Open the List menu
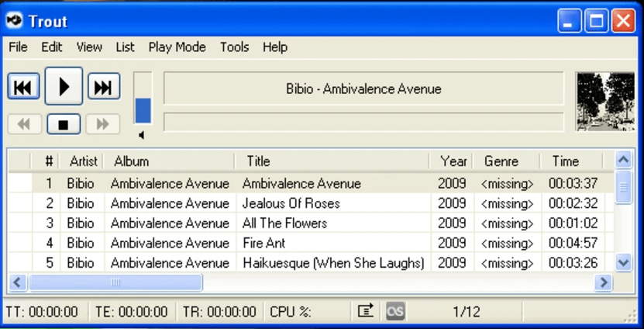 125,47
